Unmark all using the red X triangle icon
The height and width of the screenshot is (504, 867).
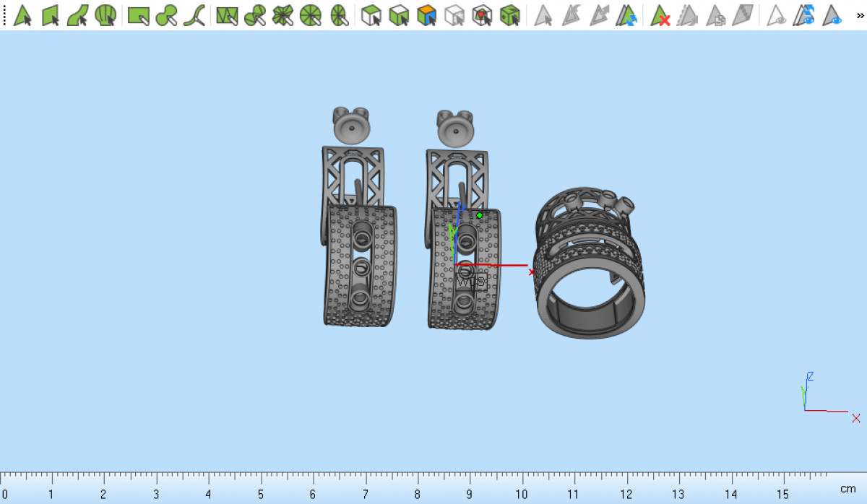660,15
